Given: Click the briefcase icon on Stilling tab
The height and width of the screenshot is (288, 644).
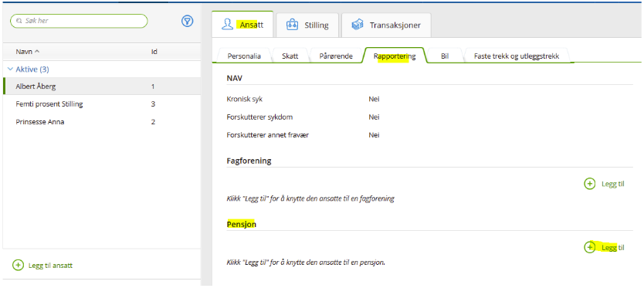Looking at the screenshot, I should point(292,25).
